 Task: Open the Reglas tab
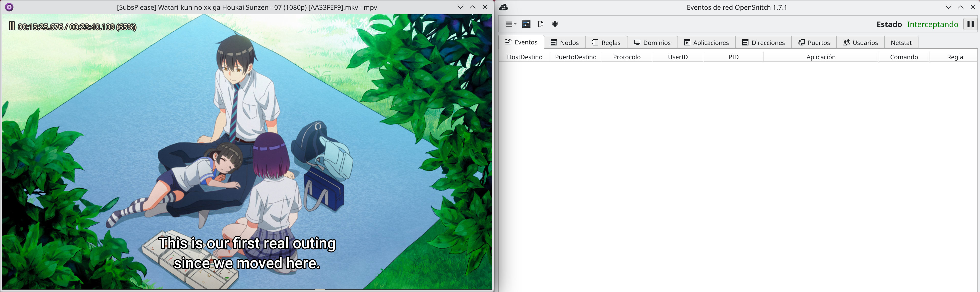pyautogui.click(x=607, y=43)
